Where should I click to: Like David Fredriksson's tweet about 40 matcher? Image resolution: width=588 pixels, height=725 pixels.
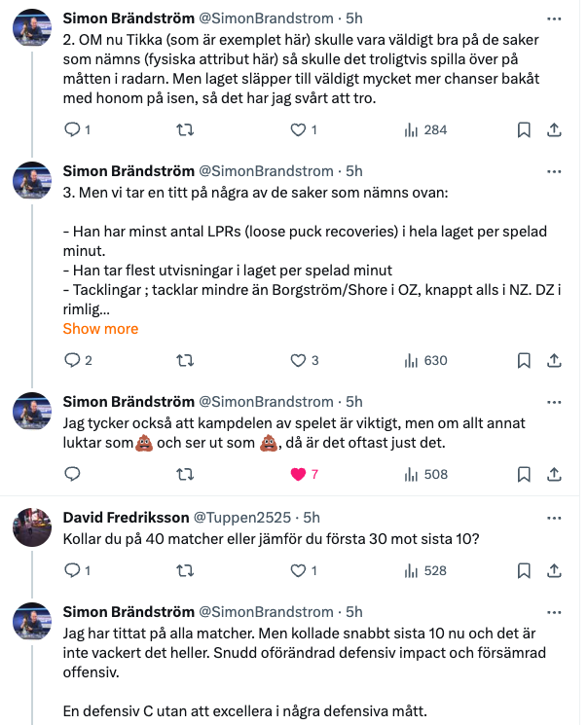[x=304, y=571]
